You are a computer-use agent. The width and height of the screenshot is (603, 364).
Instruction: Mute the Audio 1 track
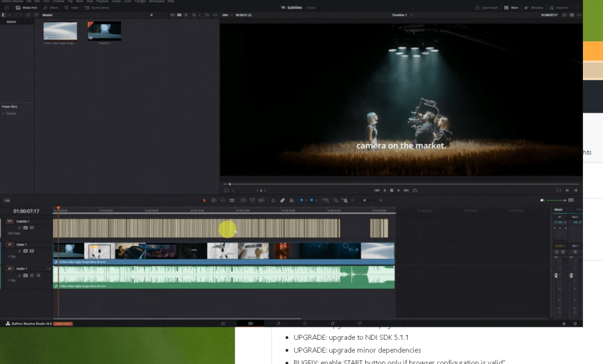pyautogui.click(x=38, y=275)
